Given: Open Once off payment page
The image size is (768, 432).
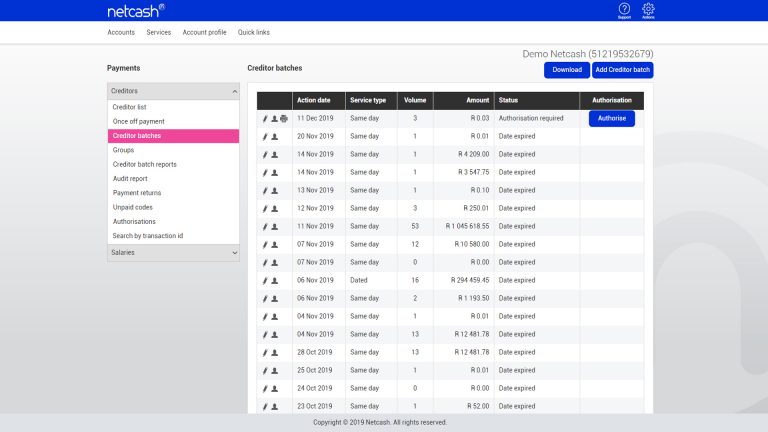Looking at the screenshot, I should pyautogui.click(x=139, y=121).
